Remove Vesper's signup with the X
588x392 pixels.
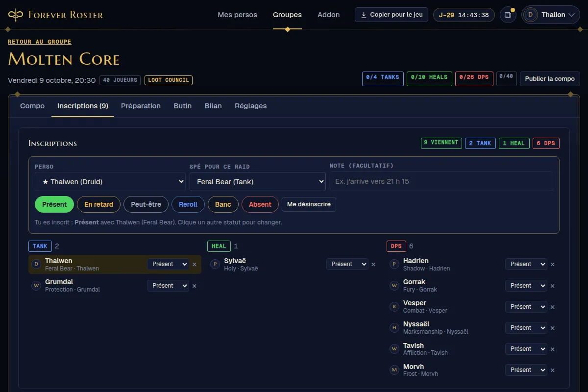[x=553, y=307]
